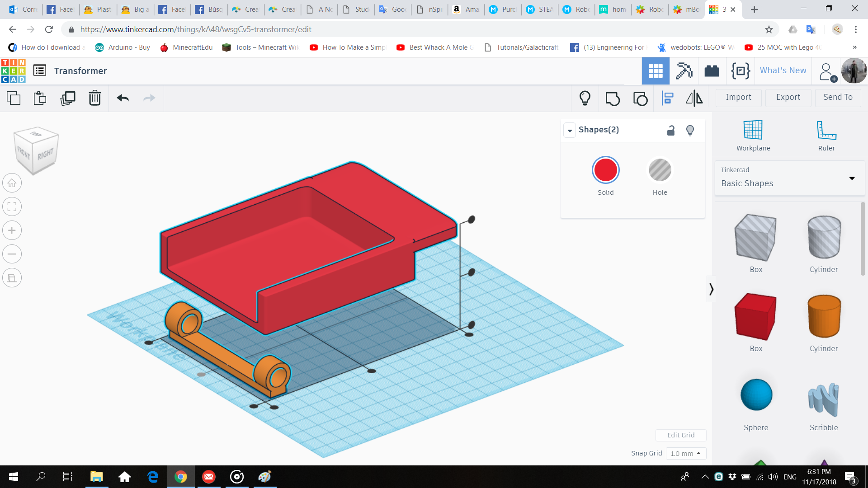The image size is (868, 488).
Task: Open the Align tool
Action: click(668, 98)
